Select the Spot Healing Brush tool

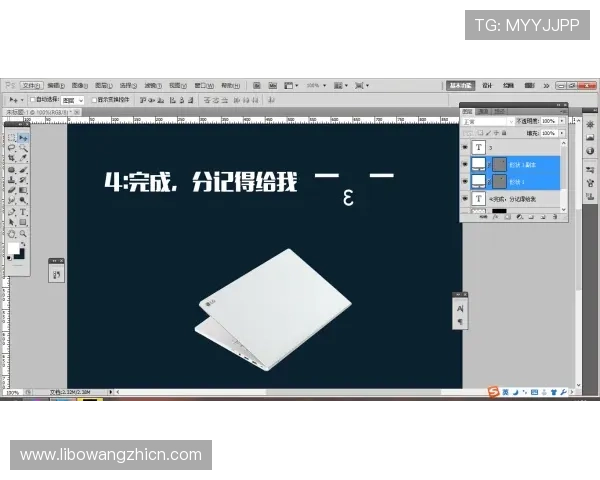(11, 170)
